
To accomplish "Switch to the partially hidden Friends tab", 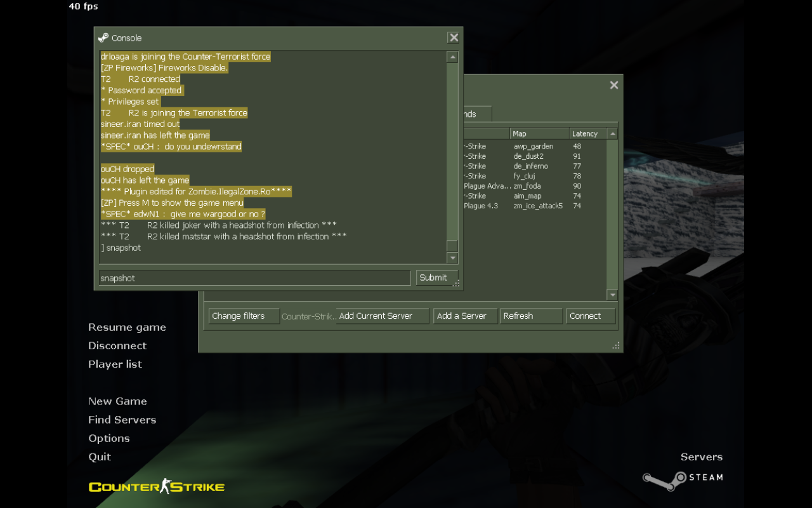I will coord(477,114).
